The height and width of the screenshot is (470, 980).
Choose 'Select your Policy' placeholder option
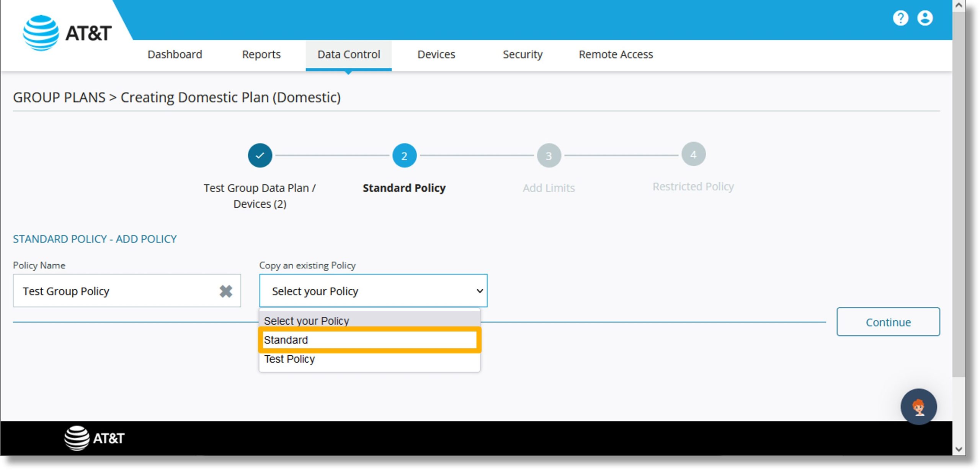369,320
